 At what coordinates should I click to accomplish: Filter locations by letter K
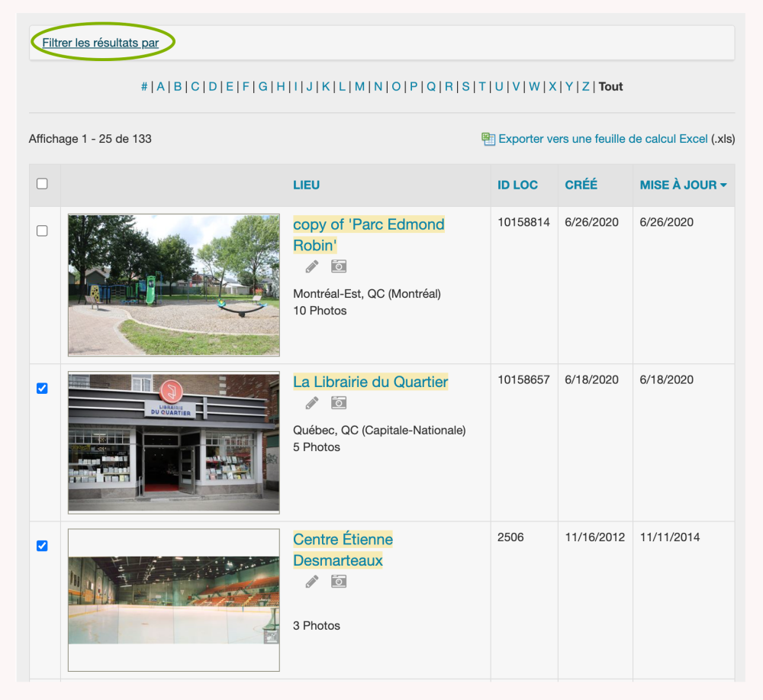tap(326, 87)
